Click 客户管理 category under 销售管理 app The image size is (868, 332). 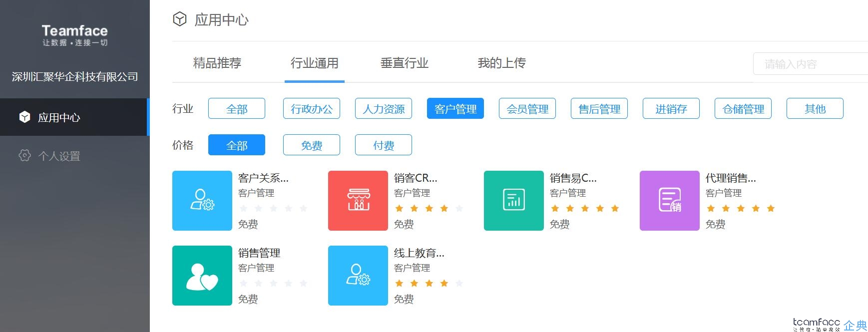point(256,268)
